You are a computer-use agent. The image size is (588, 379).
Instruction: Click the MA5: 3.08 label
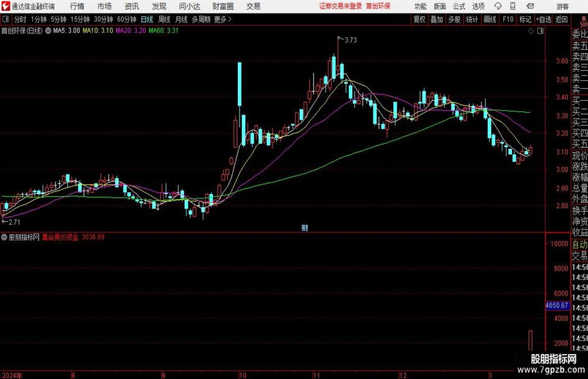coord(67,30)
